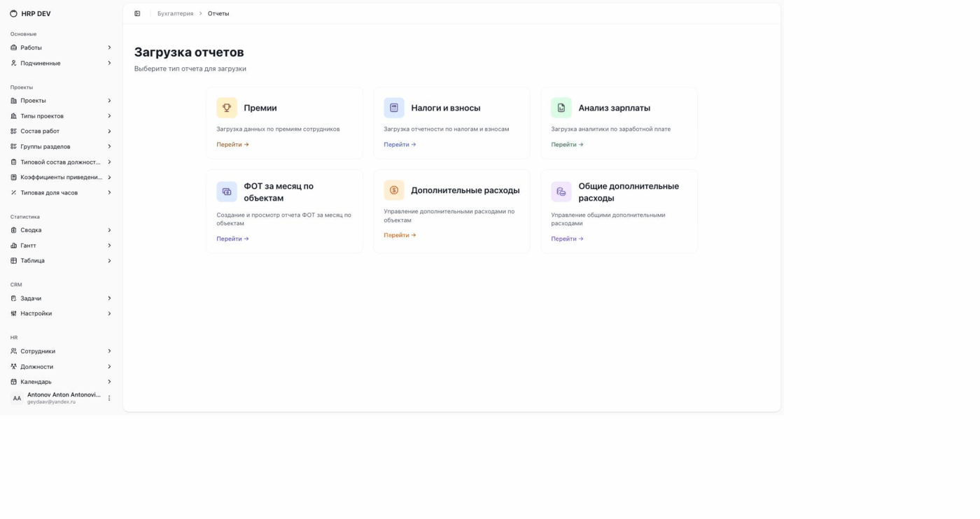Follow Перейти link in Премии card
The height and width of the screenshot is (519, 980).
click(232, 145)
